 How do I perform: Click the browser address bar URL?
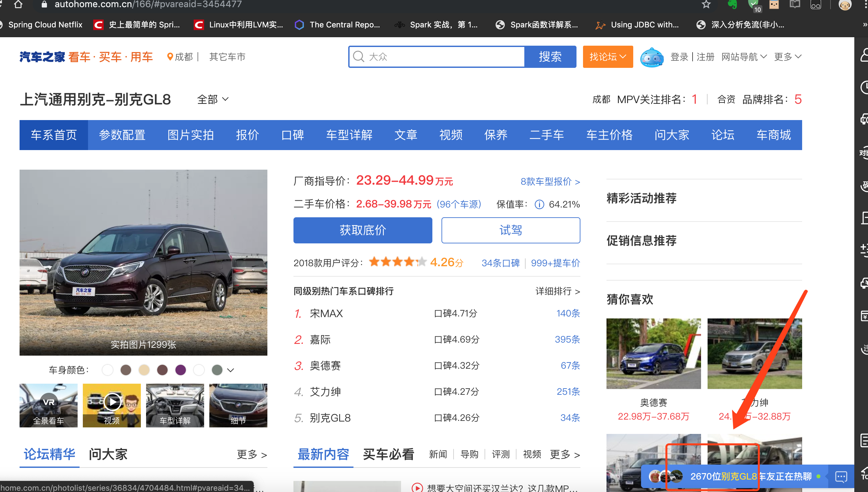148,4
